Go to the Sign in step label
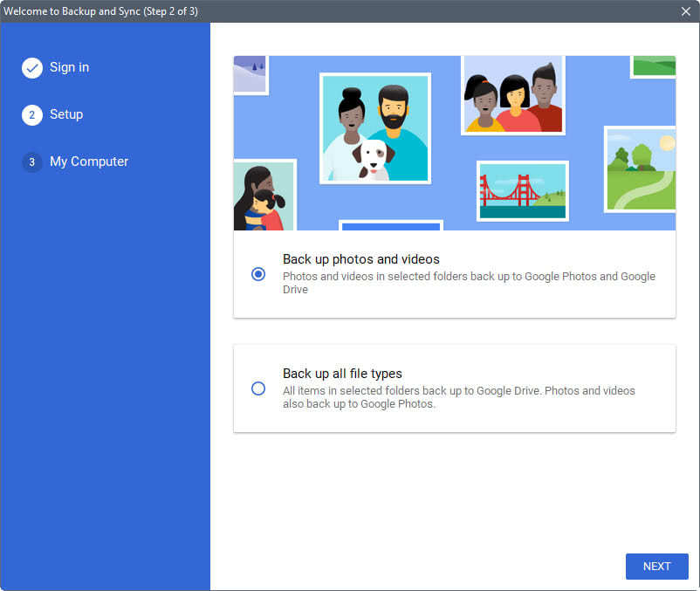The height and width of the screenshot is (591, 700). point(69,67)
